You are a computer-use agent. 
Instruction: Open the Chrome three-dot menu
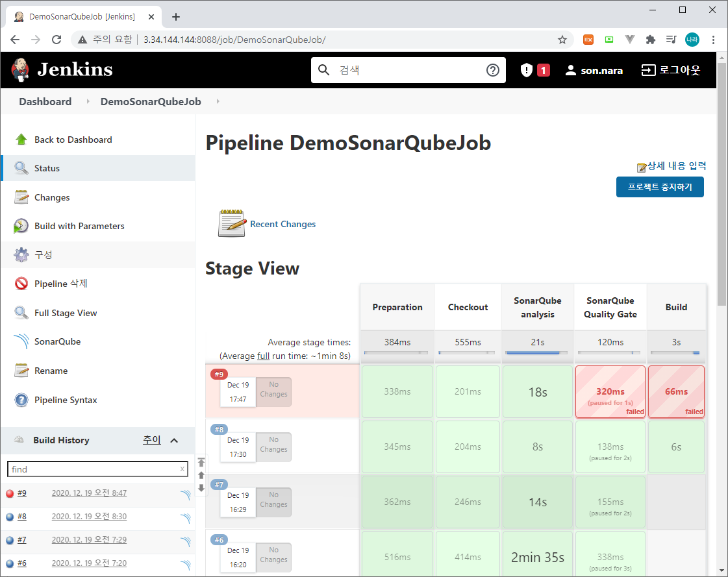coord(713,40)
